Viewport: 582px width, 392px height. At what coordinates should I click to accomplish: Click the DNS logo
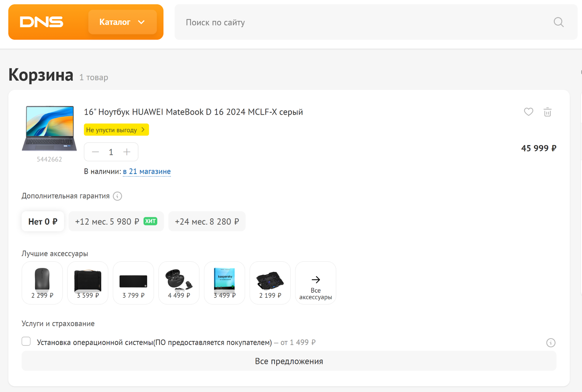(41, 22)
